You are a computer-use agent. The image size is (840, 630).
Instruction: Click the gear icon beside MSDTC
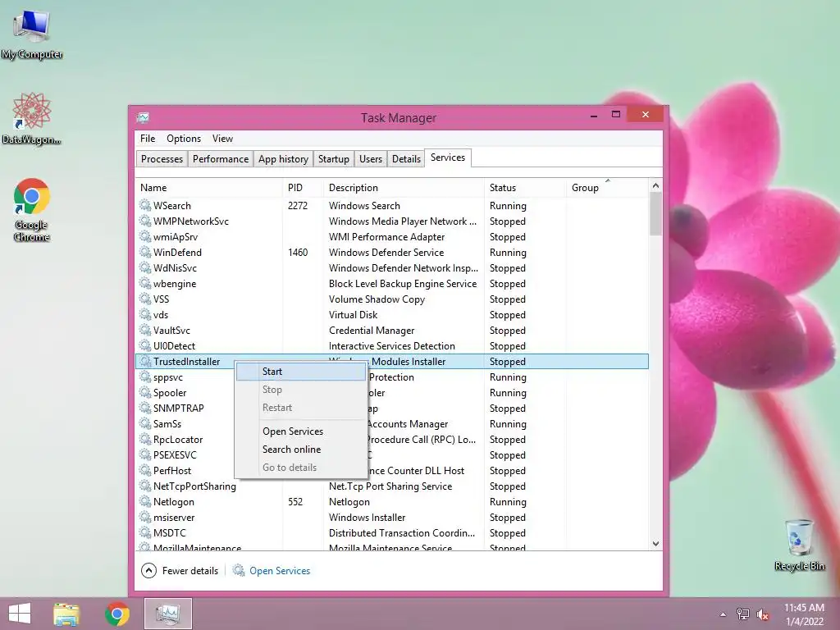[x=145, y=532]
